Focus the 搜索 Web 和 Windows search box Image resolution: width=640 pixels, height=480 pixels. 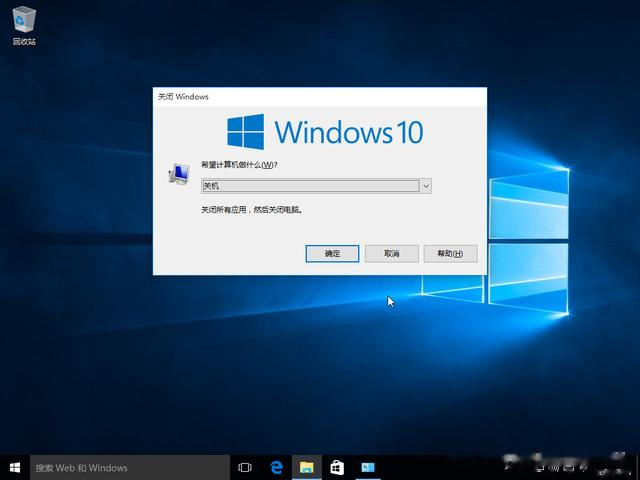coord(130,468)
